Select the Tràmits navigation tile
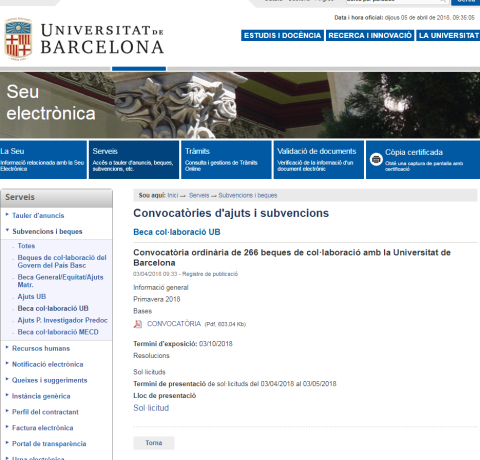The height and width of the screenshot is (460, 480). (226, 160)
